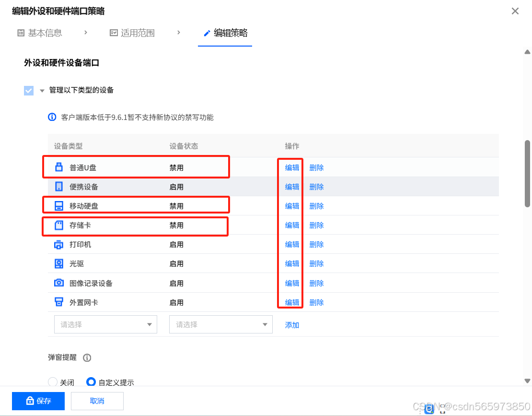Click the blue info icon above the device table
Screen dimensions: 532x416
pos(52,117)
